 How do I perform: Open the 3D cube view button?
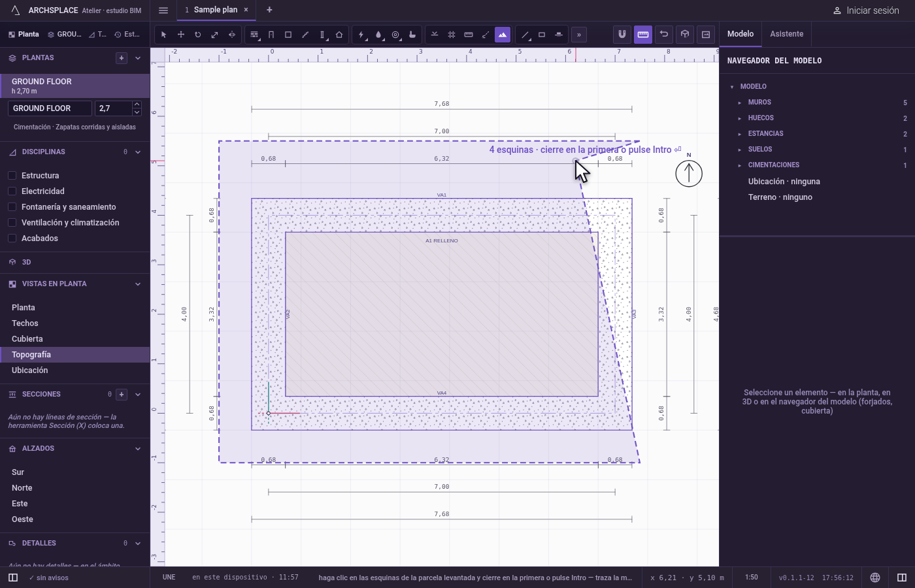pos(685,34)
